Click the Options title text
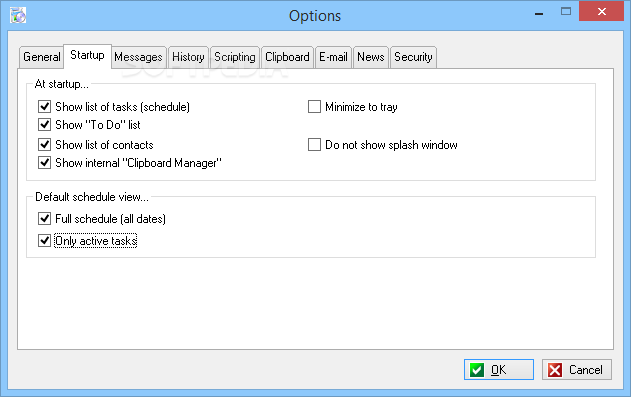 [x=315, y=16]
